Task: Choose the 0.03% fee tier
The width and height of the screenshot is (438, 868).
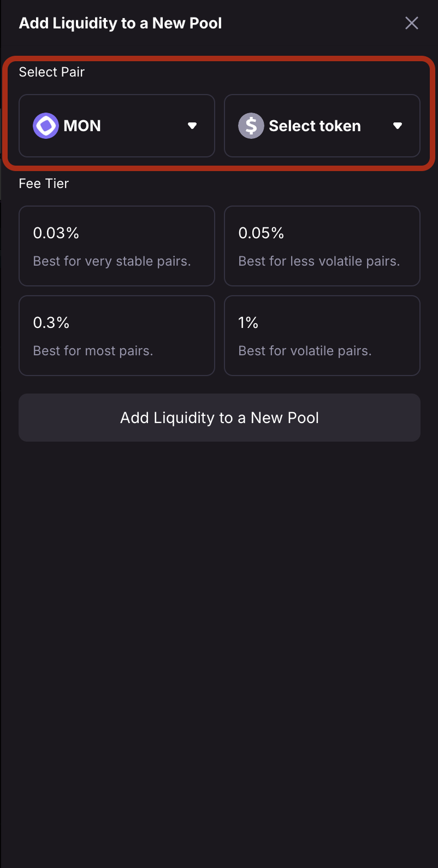Action: (56, 233)
